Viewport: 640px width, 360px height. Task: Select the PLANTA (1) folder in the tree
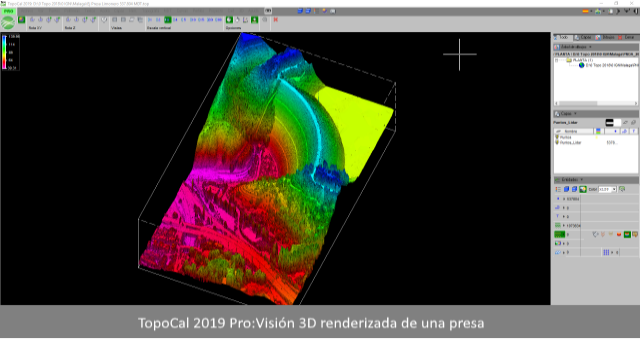click(580, 60)
